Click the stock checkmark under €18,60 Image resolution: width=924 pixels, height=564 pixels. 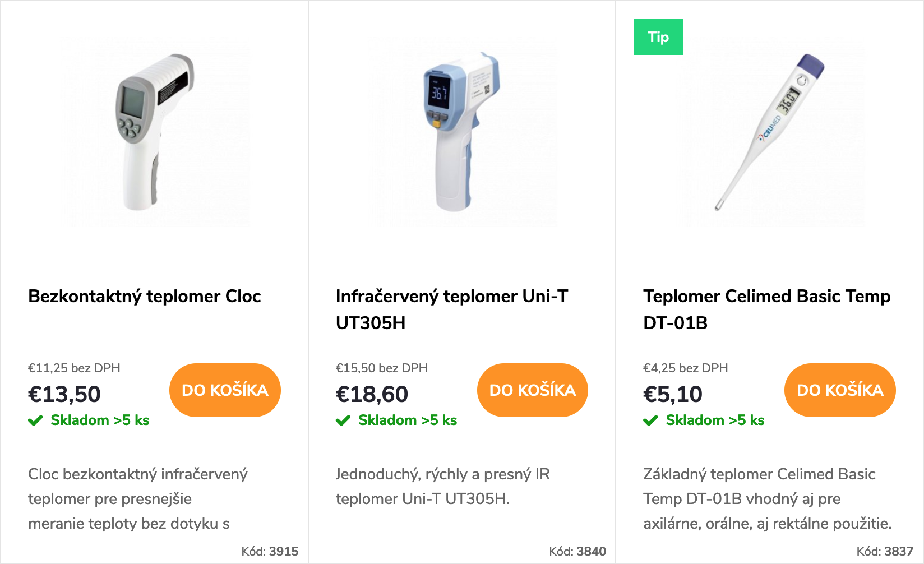pyautogui.click(x=343, y=420)
